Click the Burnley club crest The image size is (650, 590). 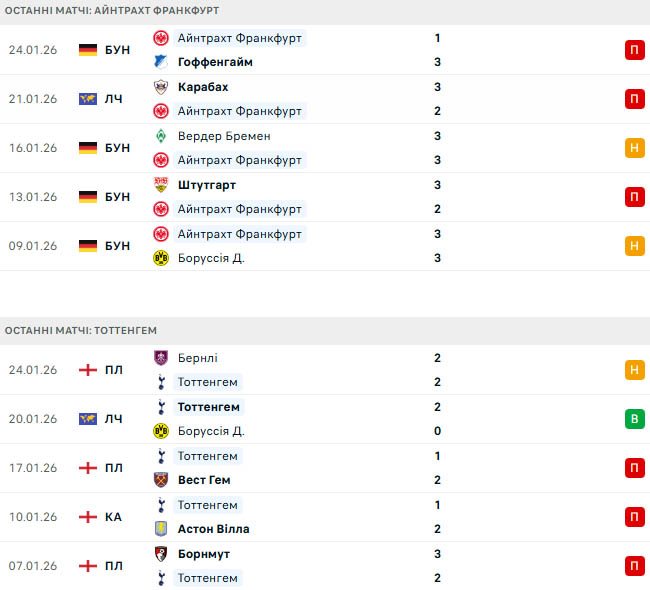pos(160,358)
